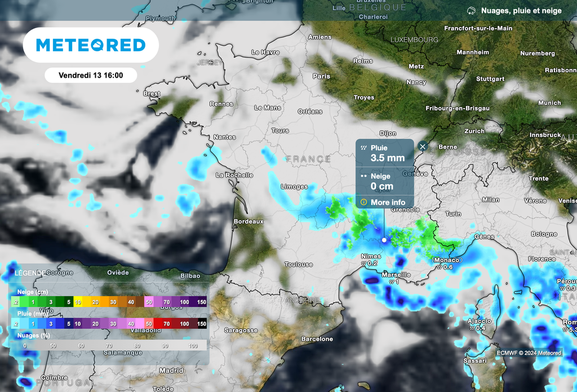Image resolution: width=577 pixels, height=392 pixels.
Task: Click the dark purple 150 swatch on Neige scale
Action: (201, 302)
